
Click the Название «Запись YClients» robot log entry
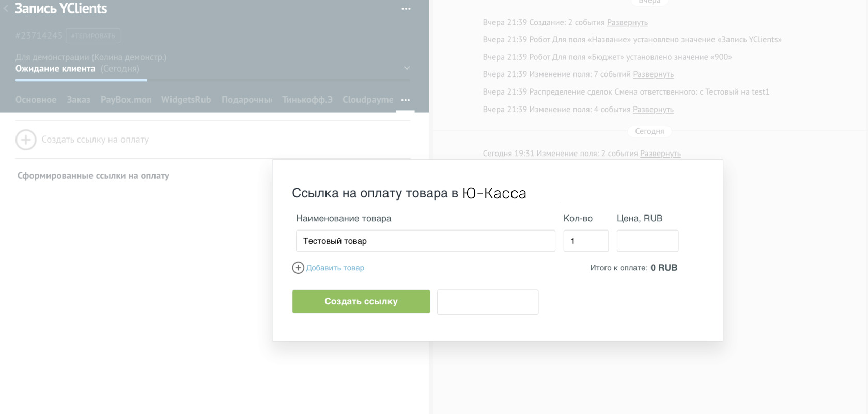click(x=632, y=39)
